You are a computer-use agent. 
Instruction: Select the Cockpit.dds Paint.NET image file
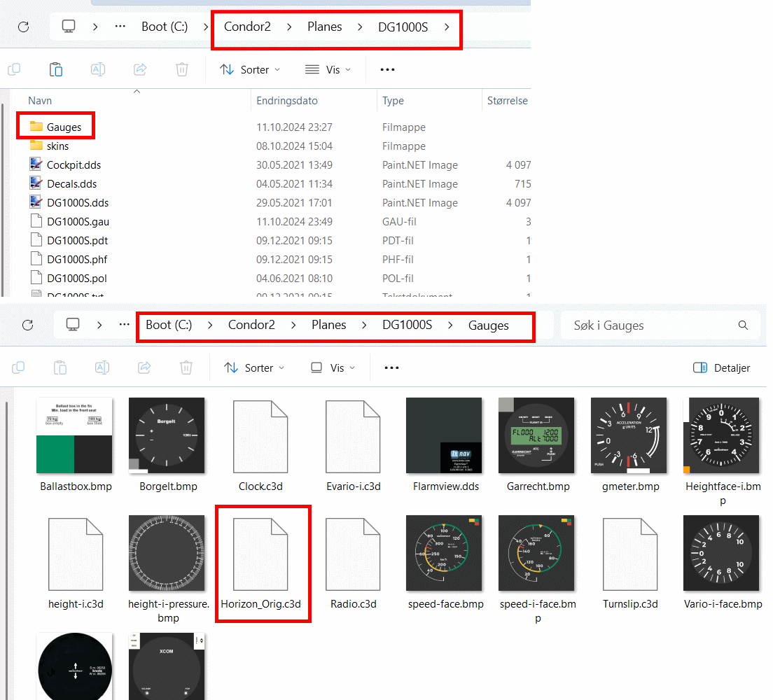[74, 165]
